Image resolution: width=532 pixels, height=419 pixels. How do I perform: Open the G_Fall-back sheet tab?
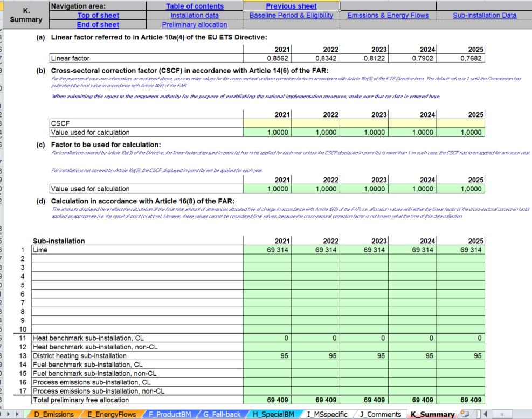pyautogui.click(x=222, y=414)
